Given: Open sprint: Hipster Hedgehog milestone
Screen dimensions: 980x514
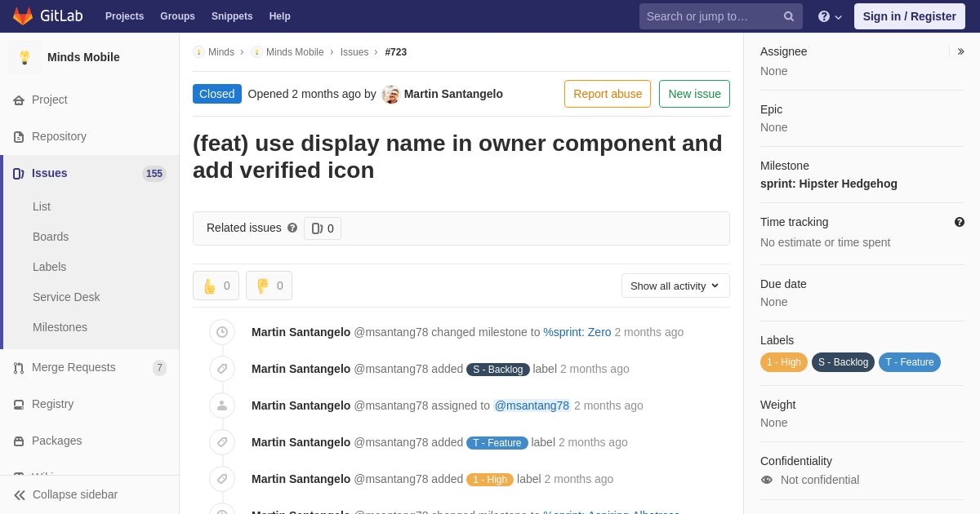Looking at the screenshot, I should [x=829, y=184].
